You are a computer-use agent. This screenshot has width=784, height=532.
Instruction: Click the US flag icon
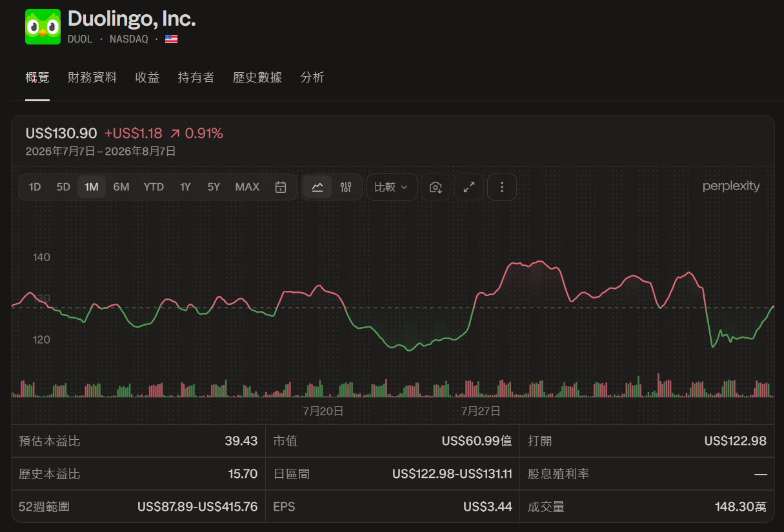point(171,39)
